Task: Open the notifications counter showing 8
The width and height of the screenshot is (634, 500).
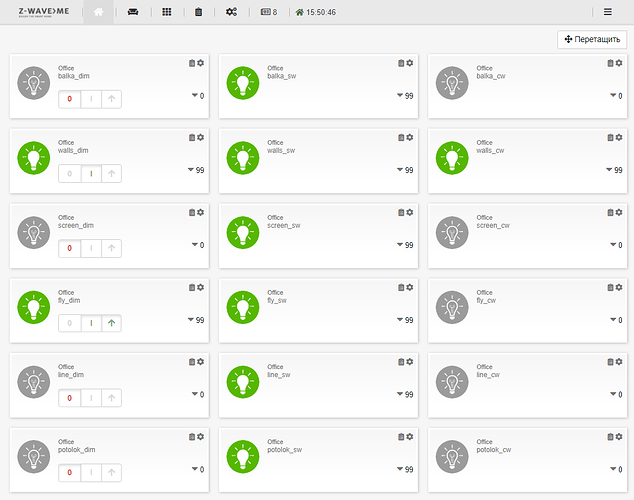Action: tap(269, 12)
